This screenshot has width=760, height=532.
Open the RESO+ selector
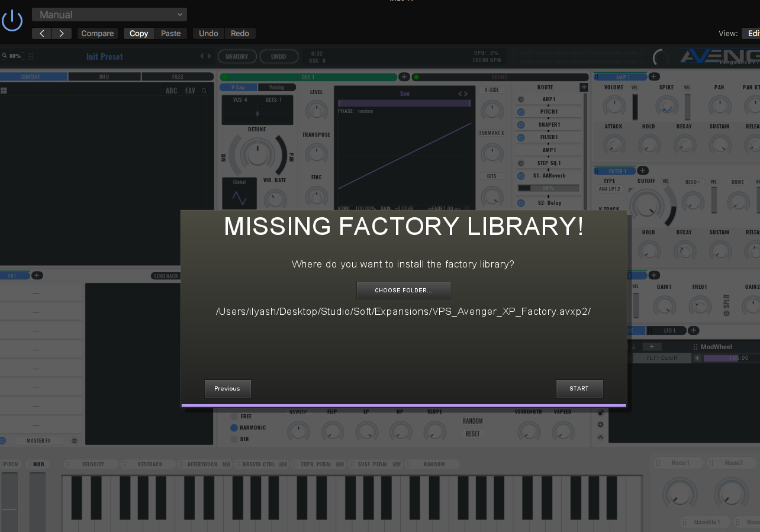coord(693,182)
